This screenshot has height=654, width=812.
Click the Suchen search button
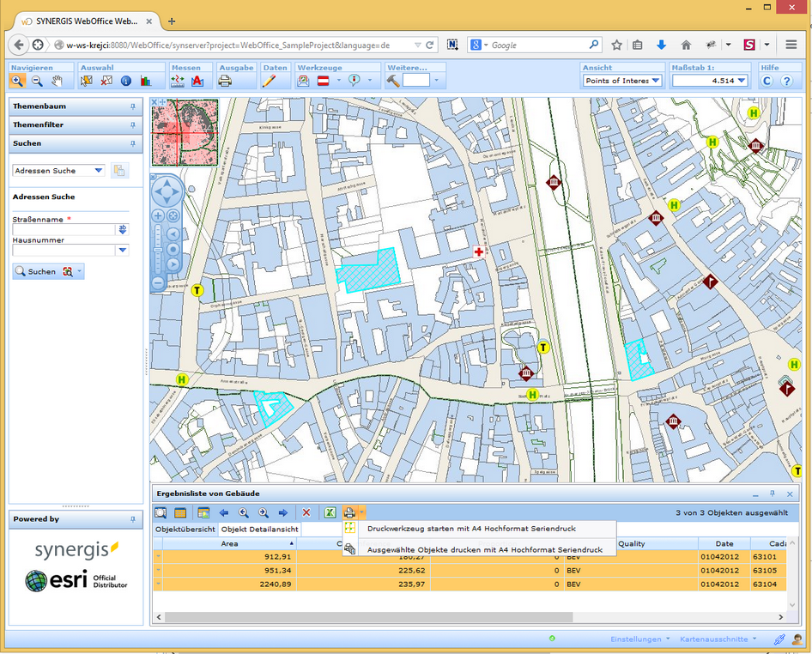[x=35, y=271]
